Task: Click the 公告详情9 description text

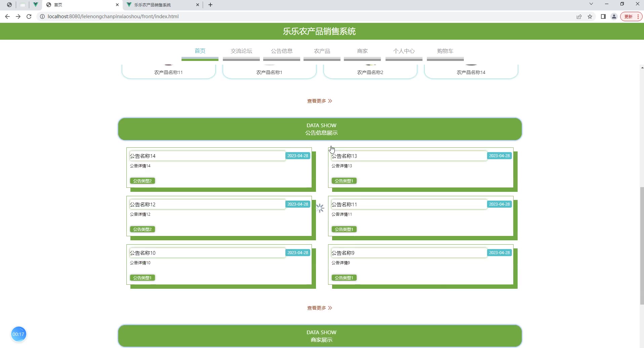Action: 341,263
